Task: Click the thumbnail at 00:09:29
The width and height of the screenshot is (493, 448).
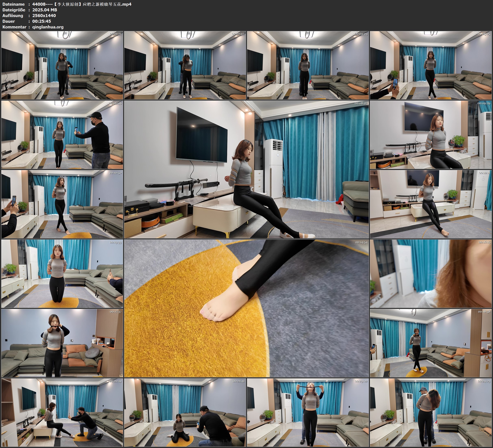Action: [431, 135]
